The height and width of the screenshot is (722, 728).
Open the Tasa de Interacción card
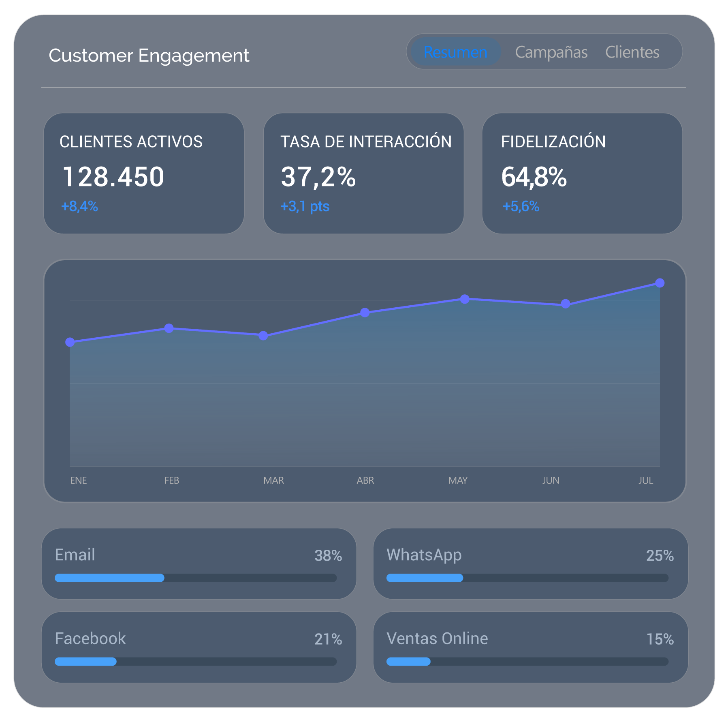pos(364,174)
